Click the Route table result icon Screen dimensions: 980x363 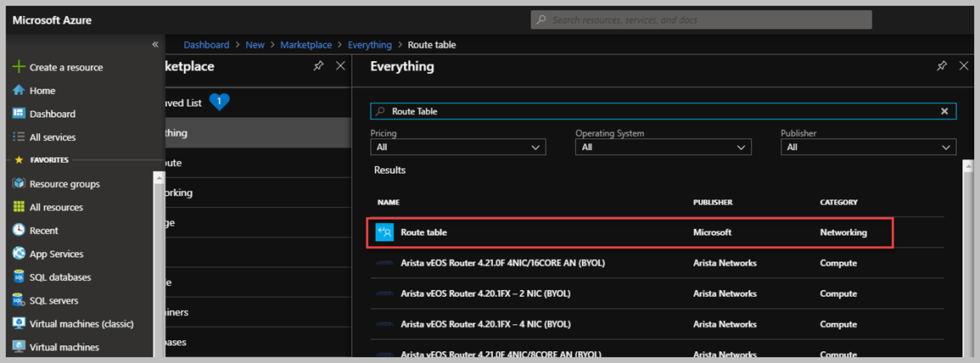point(384,232)
